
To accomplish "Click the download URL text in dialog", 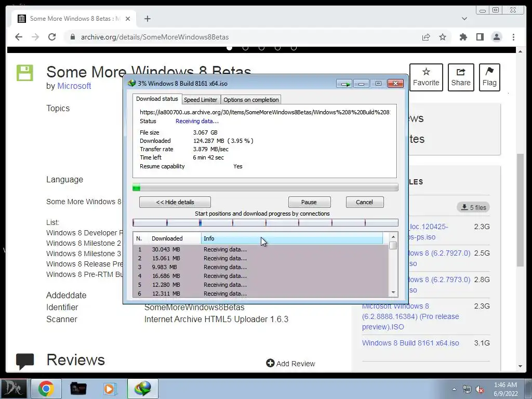I will pos(264,112).
